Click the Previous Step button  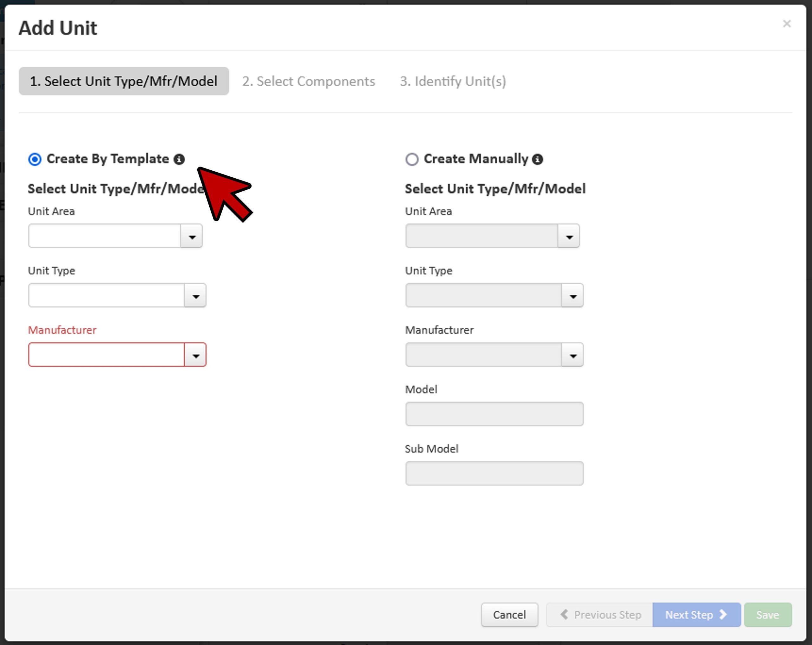(600, 615)
